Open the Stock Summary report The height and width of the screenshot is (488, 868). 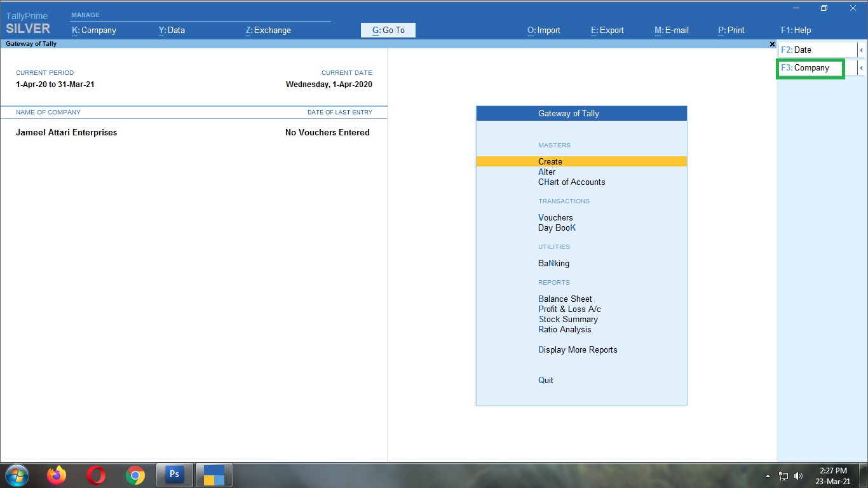(x=568, y=319)
